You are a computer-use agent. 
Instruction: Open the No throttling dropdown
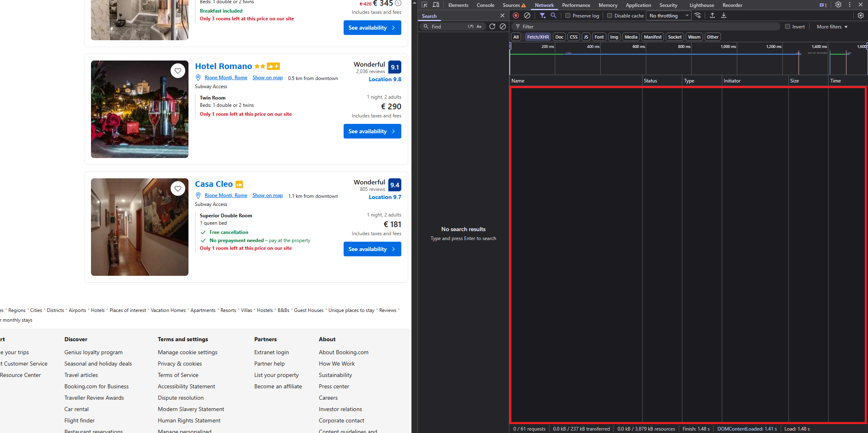click(x=669, y=16)
